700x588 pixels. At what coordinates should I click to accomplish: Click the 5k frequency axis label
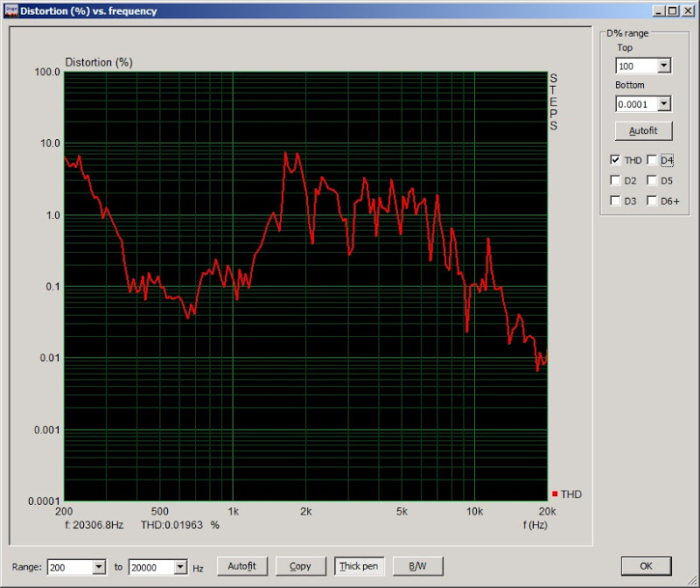(402, 511)
